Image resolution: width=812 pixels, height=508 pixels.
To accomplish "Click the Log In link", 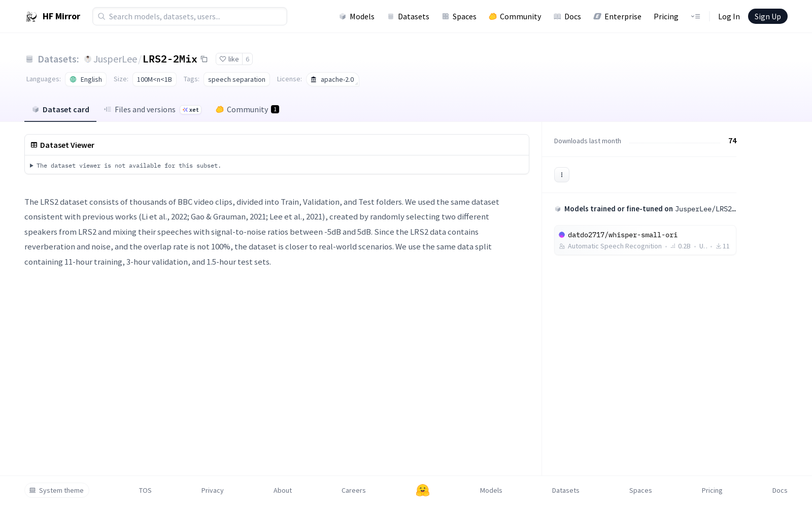I will (729, 16).
